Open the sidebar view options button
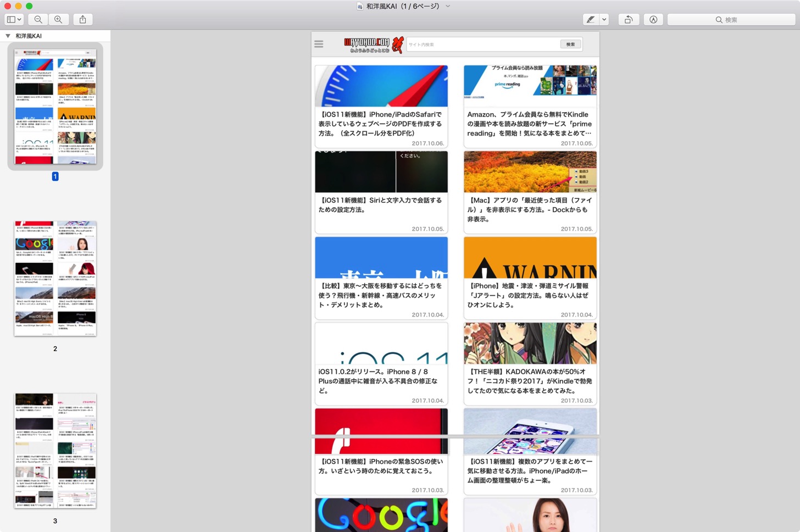Screen dimensions: 800x532 (14, 19)
